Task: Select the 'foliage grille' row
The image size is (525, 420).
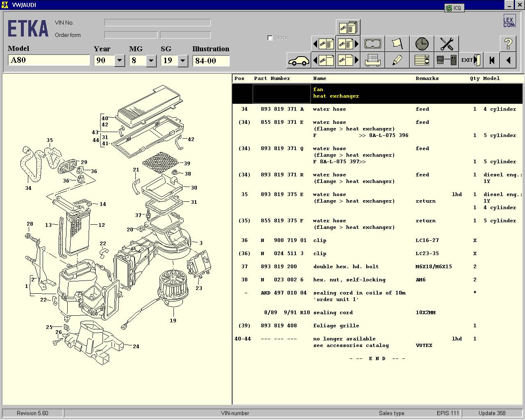Action: click(x=377, y=326)
